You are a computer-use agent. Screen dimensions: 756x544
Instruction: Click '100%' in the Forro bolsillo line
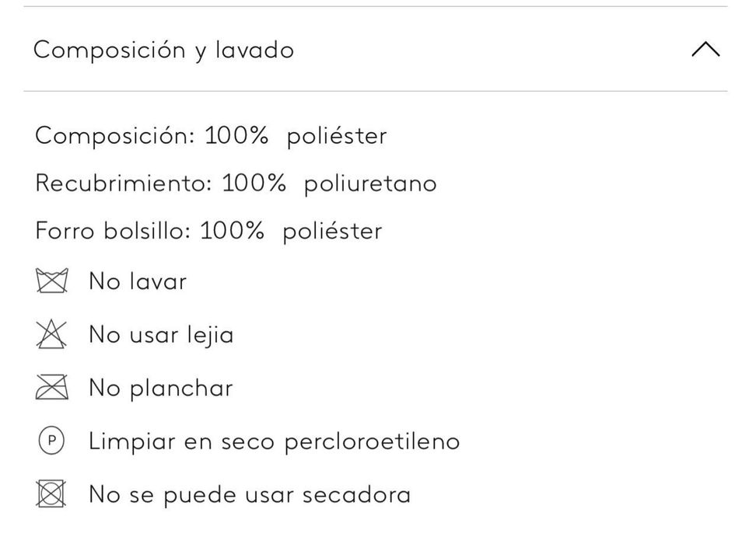click(x=232, y=231)
